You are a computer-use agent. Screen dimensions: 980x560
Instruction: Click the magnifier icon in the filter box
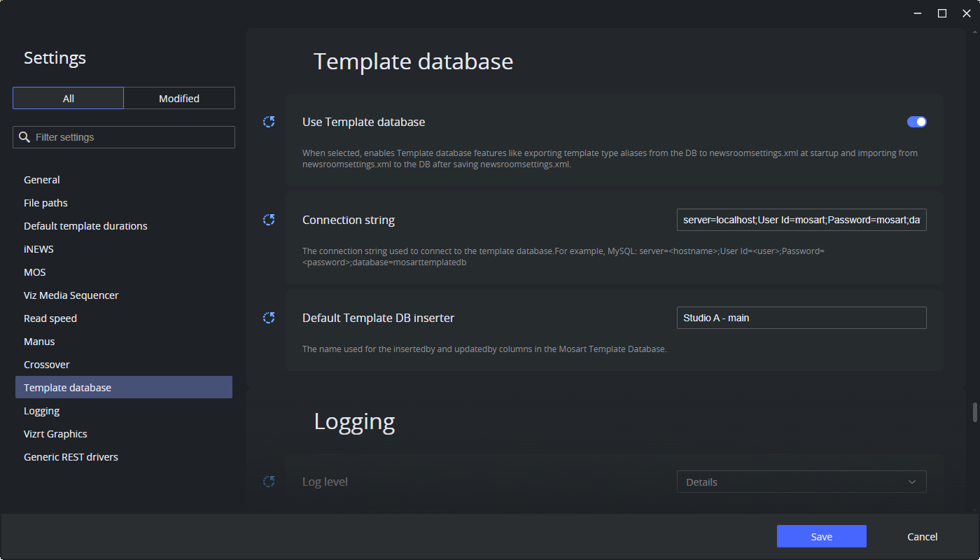click(24, 136)
